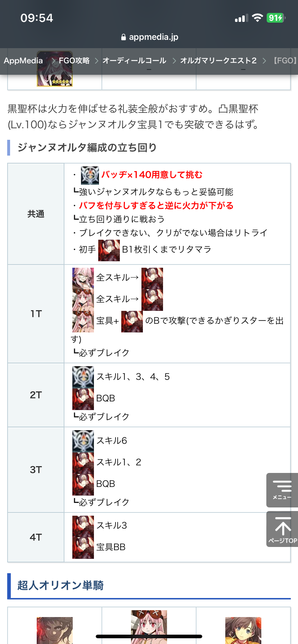Tap the badge icon next to バッヂ×140

coord(90,175)
